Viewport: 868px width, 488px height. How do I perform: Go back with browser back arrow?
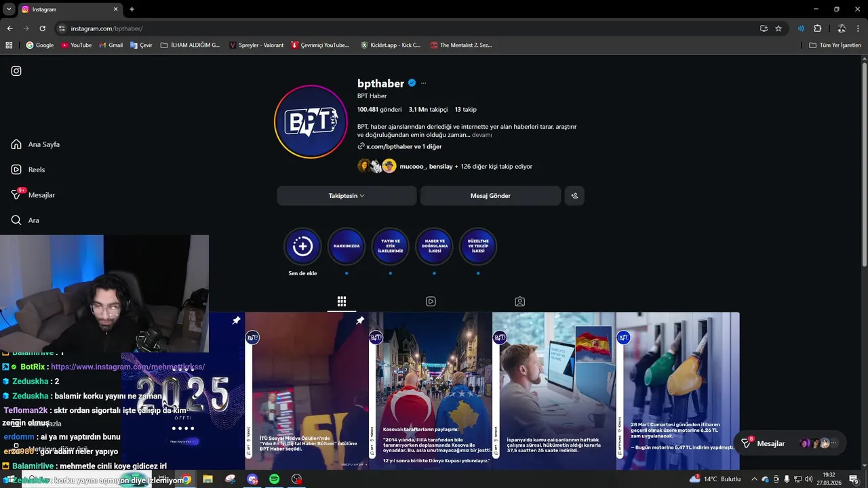coord(9,28)
